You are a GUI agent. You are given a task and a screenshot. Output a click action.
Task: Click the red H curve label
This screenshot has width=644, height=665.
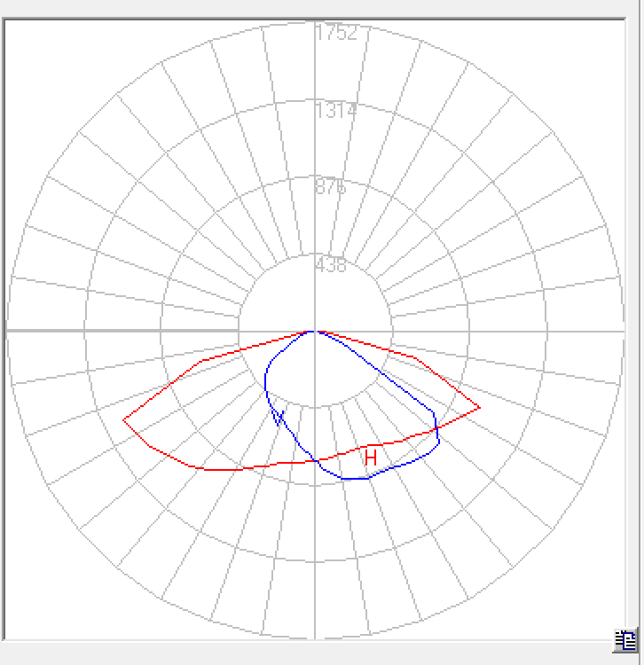371,458
